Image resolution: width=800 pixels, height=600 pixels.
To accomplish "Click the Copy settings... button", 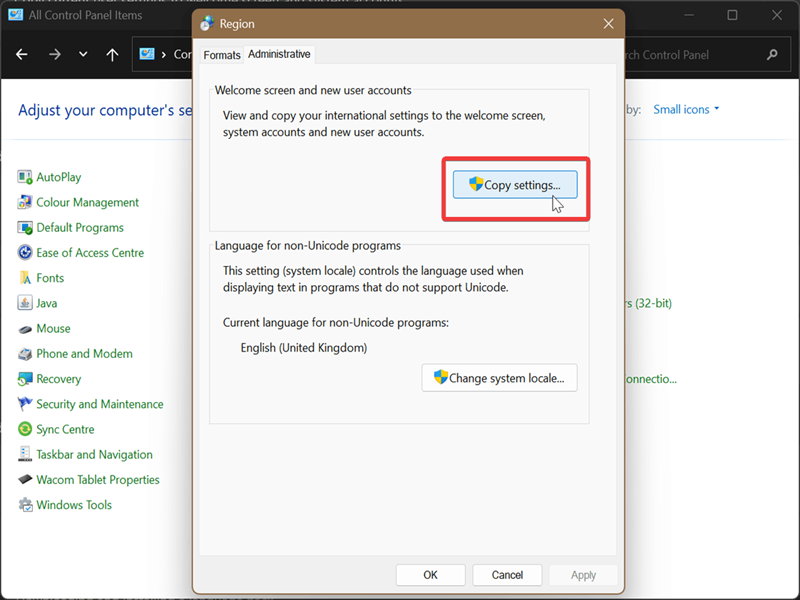I will coord(515,185).
